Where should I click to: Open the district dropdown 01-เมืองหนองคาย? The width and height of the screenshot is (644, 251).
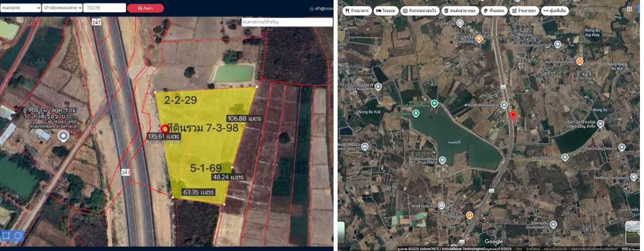coord(62,8)
